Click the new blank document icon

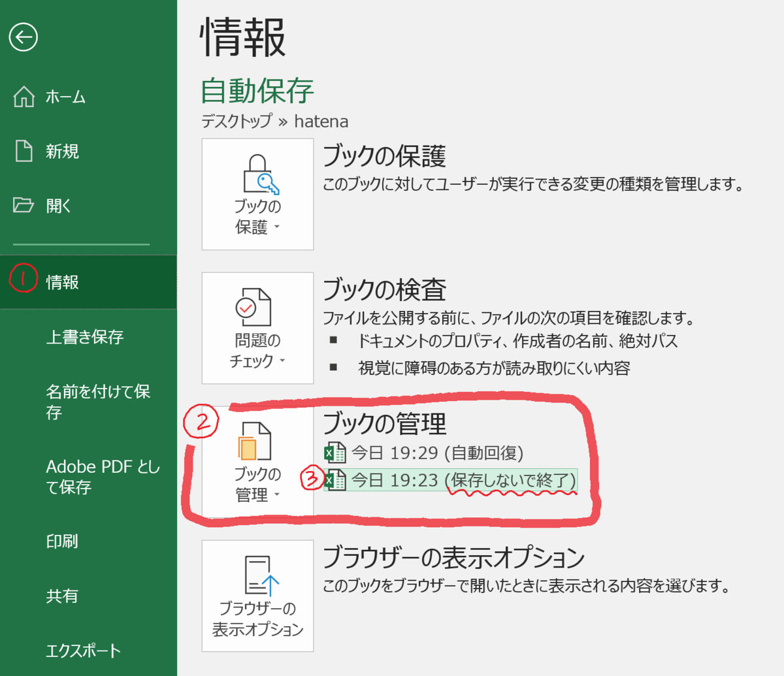(24, 151)
